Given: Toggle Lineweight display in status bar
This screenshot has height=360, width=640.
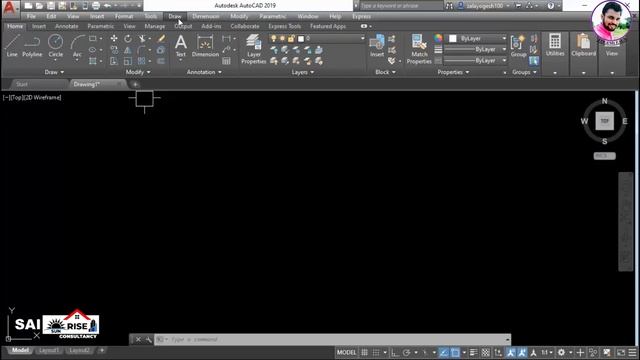Looking at the screenshot, I should 473,352.
